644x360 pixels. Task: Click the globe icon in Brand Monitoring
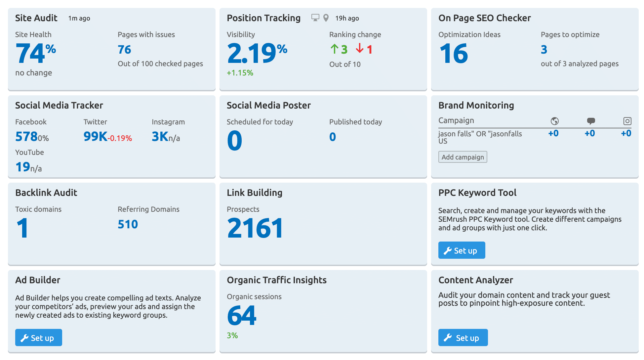[x=555, y=121]
